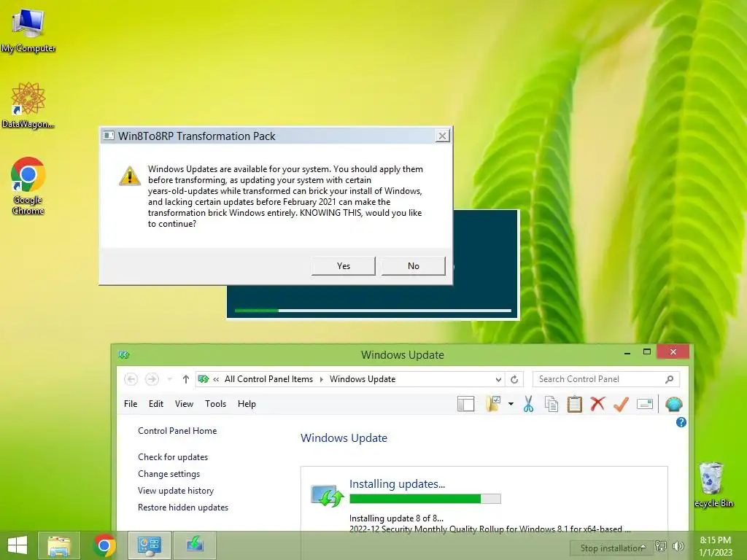Screen dimensions: 747x560
Task: Launch Google Chrome from the desktop
Action: tap(28, 185)
